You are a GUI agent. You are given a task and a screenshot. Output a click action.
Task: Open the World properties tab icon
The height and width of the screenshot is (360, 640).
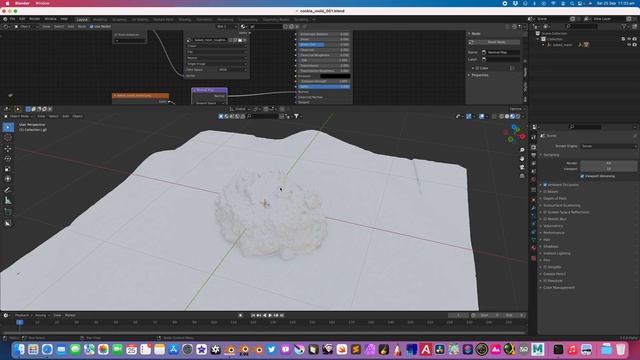coord(533,180)
